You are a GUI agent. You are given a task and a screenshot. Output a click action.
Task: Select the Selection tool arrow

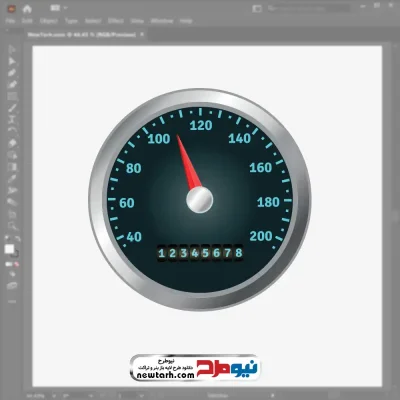pyautogui.click(x=12, y=49)
